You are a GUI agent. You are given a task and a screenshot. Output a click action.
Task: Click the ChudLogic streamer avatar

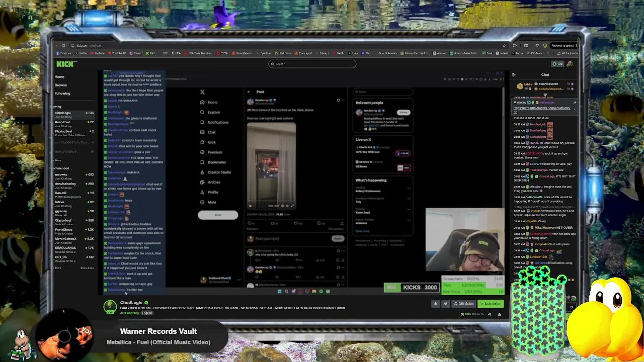pos(110,306)
